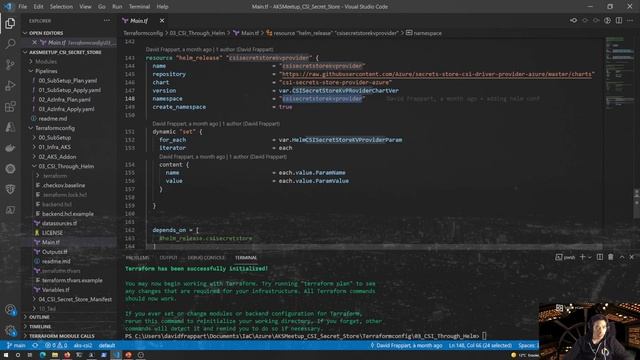
Task: Open Windows Start menu on taskbar
Action: coord(6,355)
